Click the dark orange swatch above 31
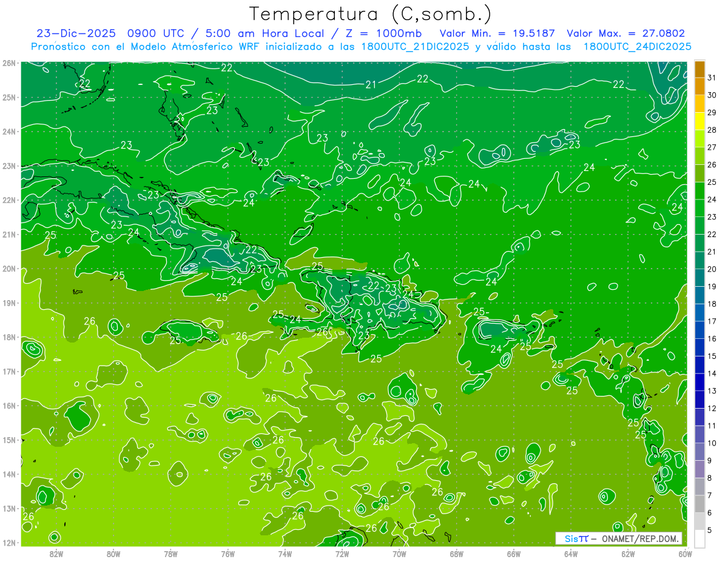This screenshot has height=562, width=728. (699, 69)
